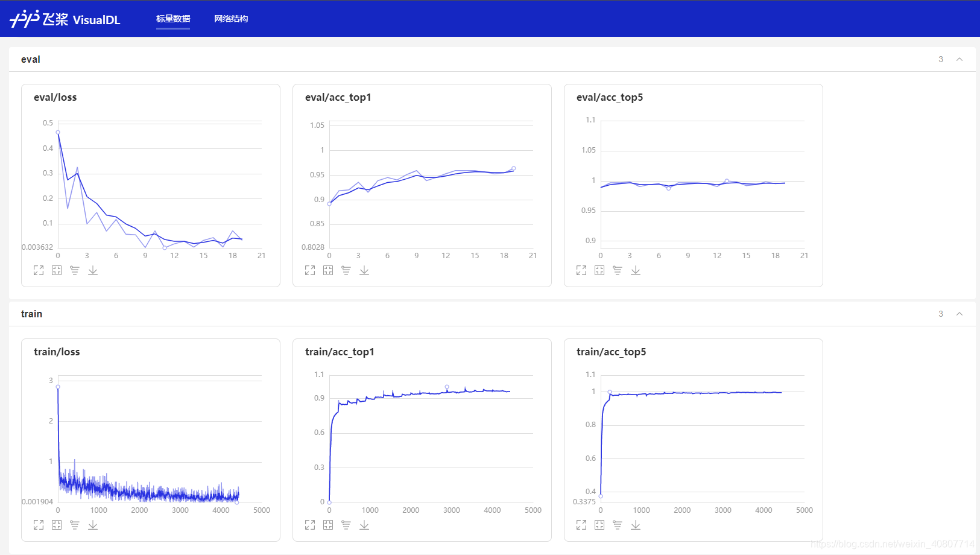Switch to the 网络结构 tab

[x=231, y=19]
